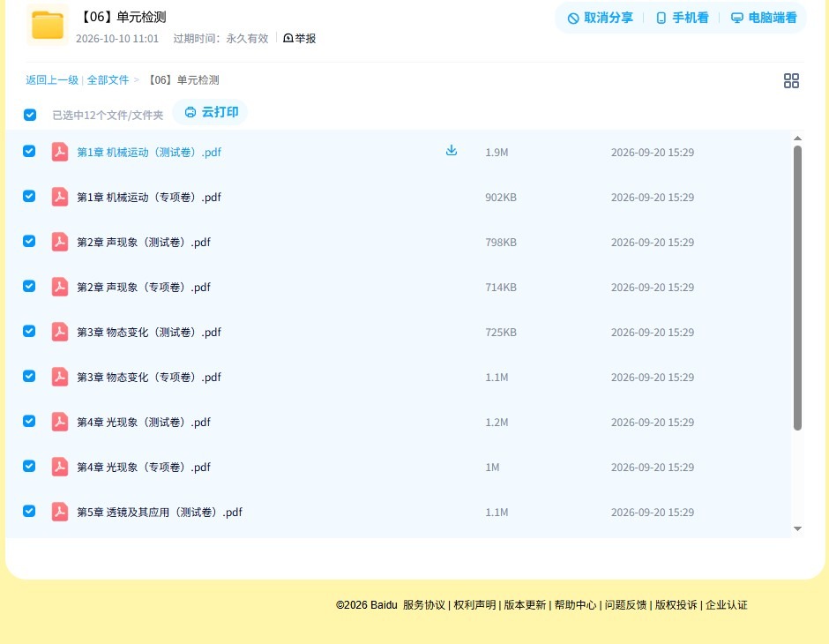Click PDF icon of 第4章 光现象（测试卷）
829x644 pixels.
coord(60,422)
